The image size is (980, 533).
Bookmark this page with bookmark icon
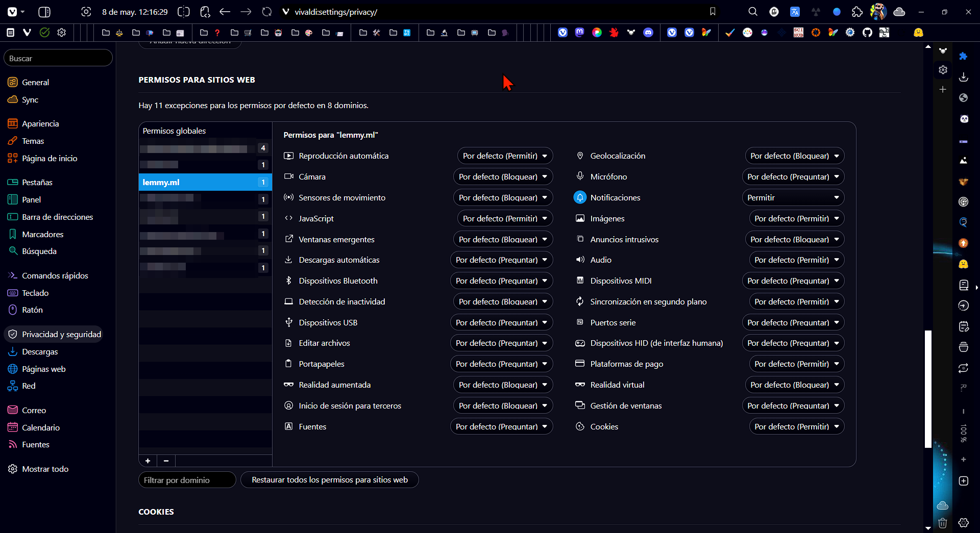(x=713, y=12)
